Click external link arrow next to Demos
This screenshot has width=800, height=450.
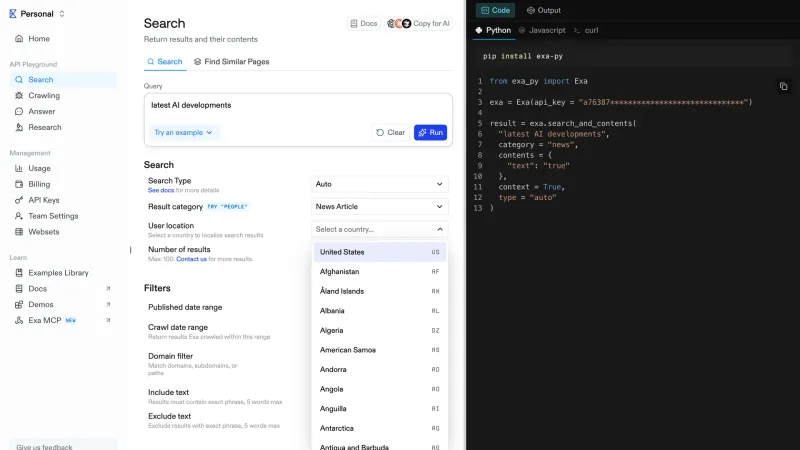click(x=108, y=305)
